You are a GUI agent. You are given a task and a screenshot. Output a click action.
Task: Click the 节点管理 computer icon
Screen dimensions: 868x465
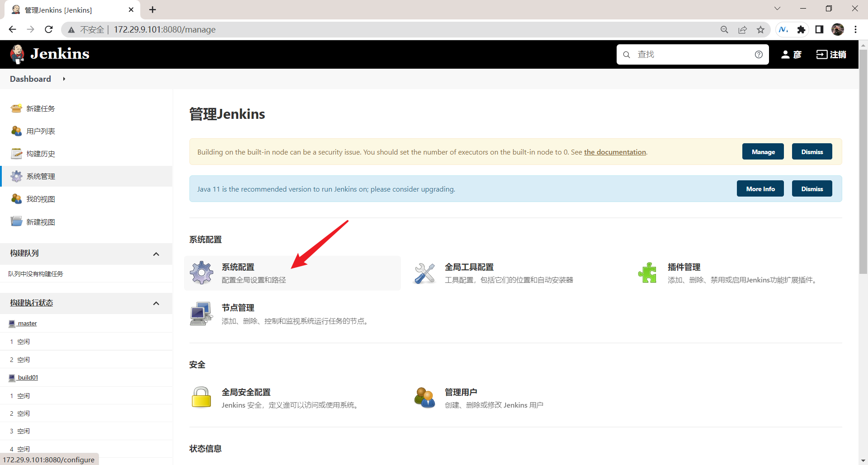[x=201, y=314]
